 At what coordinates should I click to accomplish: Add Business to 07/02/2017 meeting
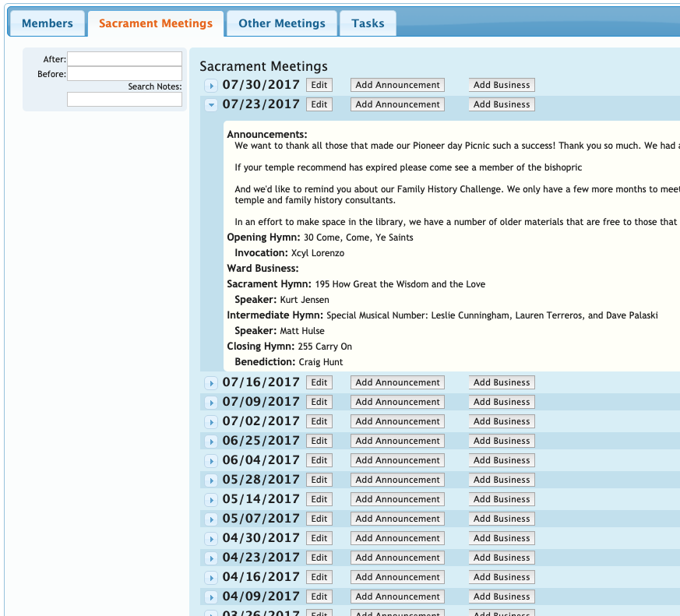coord(502,421)
